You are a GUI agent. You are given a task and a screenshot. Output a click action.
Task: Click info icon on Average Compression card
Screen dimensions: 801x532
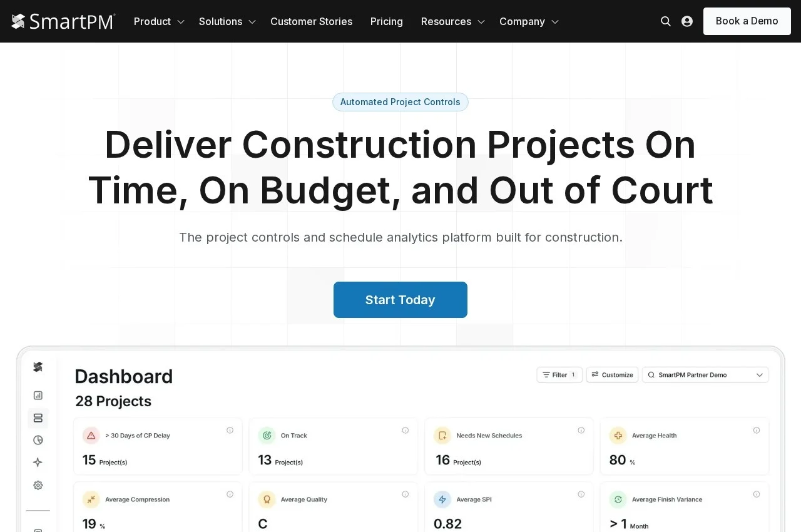tap(230, 494)
